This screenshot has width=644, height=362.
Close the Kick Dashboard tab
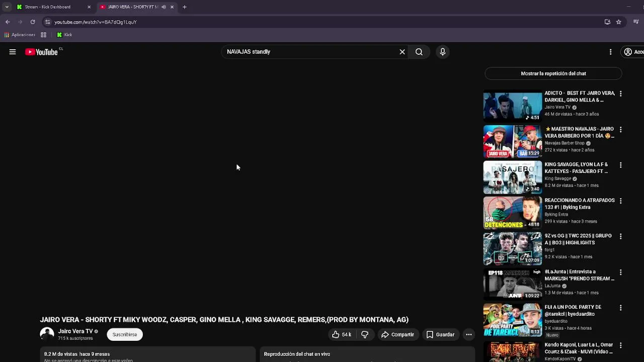[89, 7]
